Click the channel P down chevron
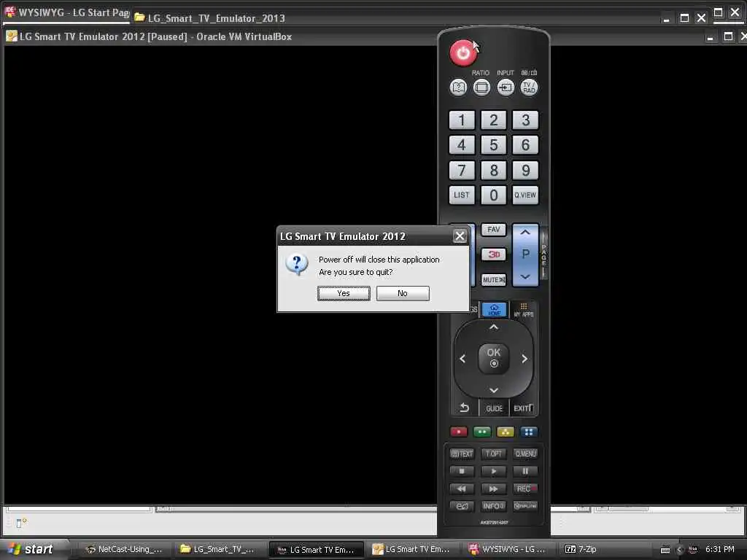The width and height of the screenshot is (747, 560). (525, 276)
